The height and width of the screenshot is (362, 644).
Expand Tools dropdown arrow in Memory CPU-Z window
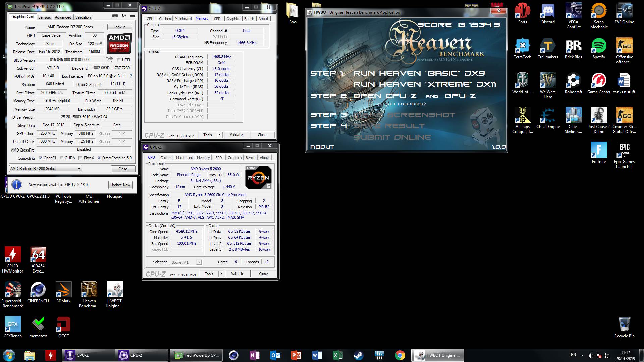[220, 135]
